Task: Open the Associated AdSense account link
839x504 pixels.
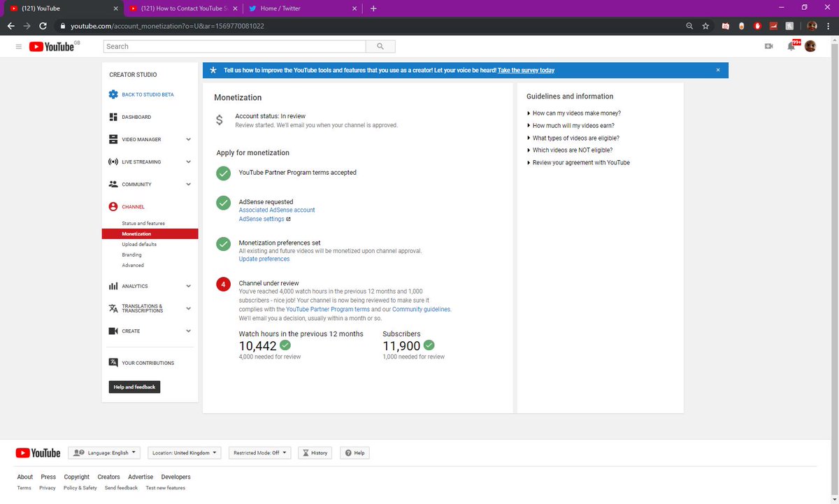Action: click(277, 210)
